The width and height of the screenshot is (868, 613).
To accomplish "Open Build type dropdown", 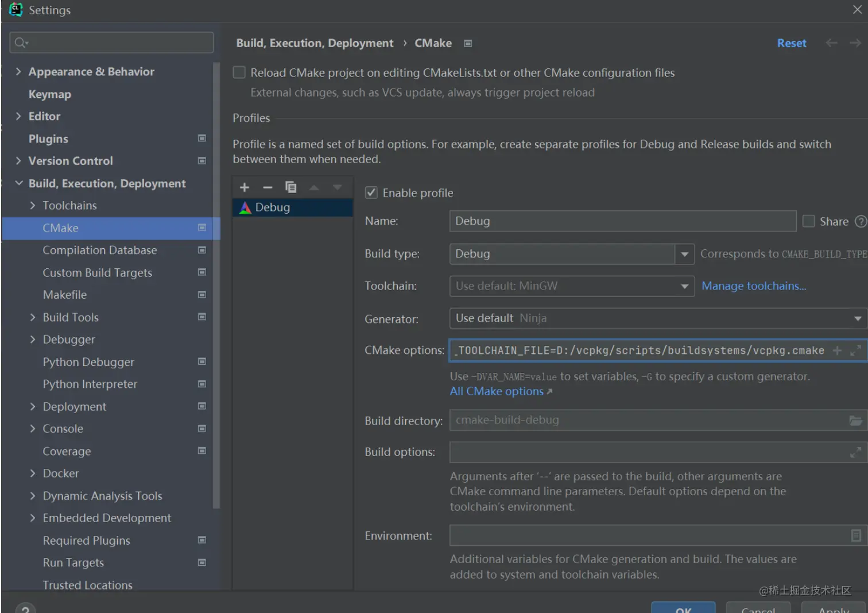I will pyautogui.click(x=684, y=254).
